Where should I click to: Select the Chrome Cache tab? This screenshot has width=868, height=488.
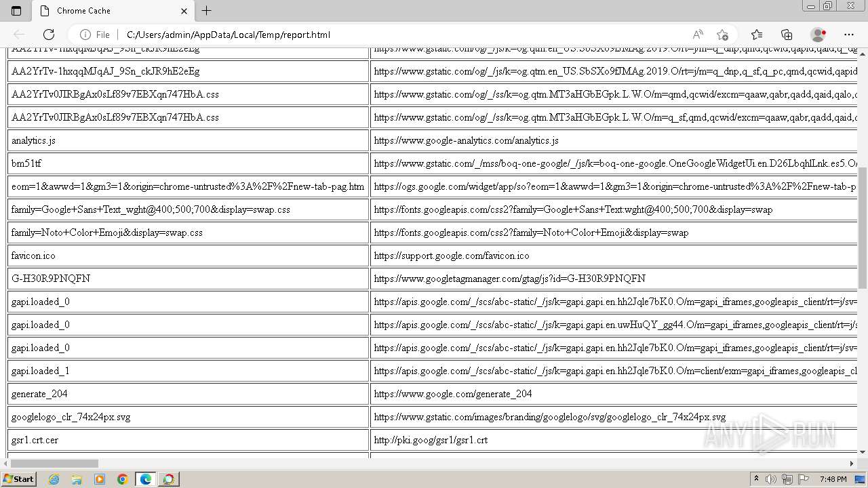tap(114, 11)
